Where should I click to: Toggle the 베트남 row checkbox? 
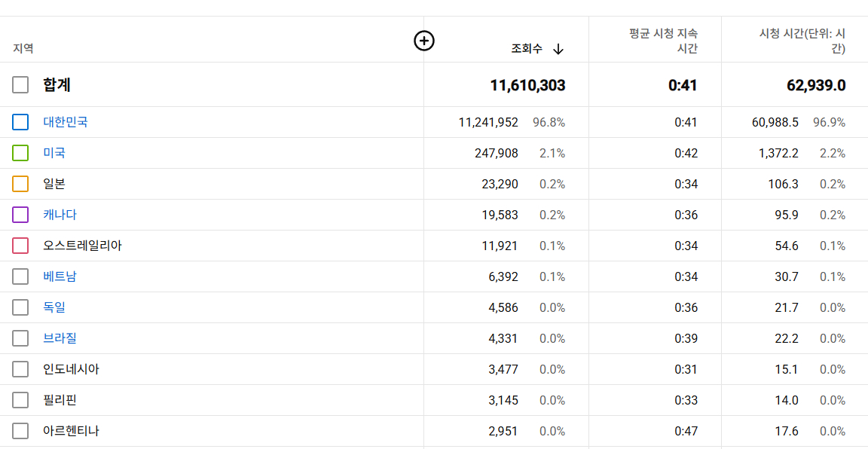coord(20,276)
